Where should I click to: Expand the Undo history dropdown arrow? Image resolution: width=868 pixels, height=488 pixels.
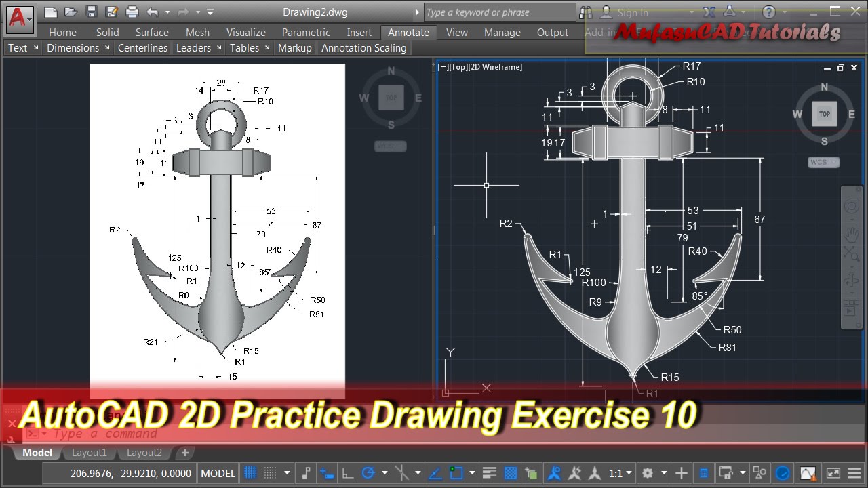click(167, 12)
